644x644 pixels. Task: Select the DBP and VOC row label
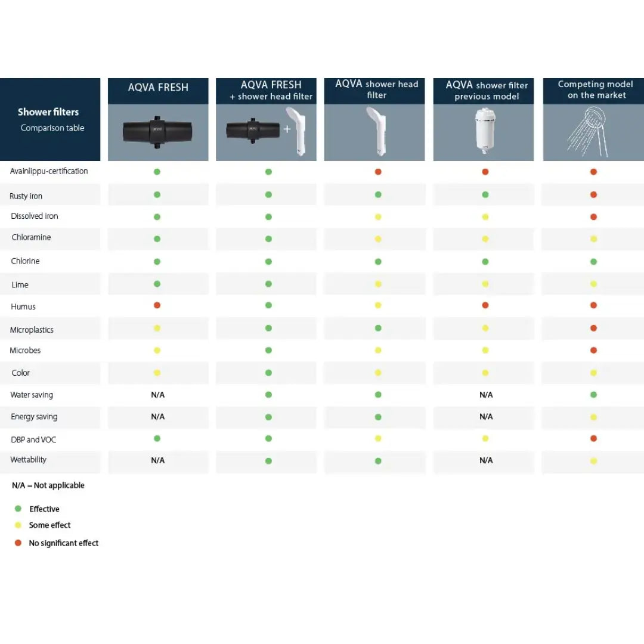(x=33, y=439)
